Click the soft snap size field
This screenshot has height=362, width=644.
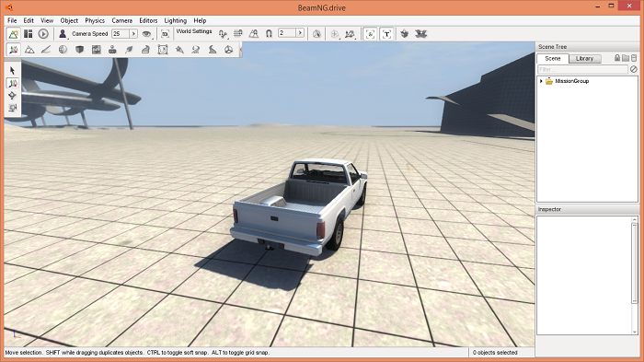coord(287,33)
